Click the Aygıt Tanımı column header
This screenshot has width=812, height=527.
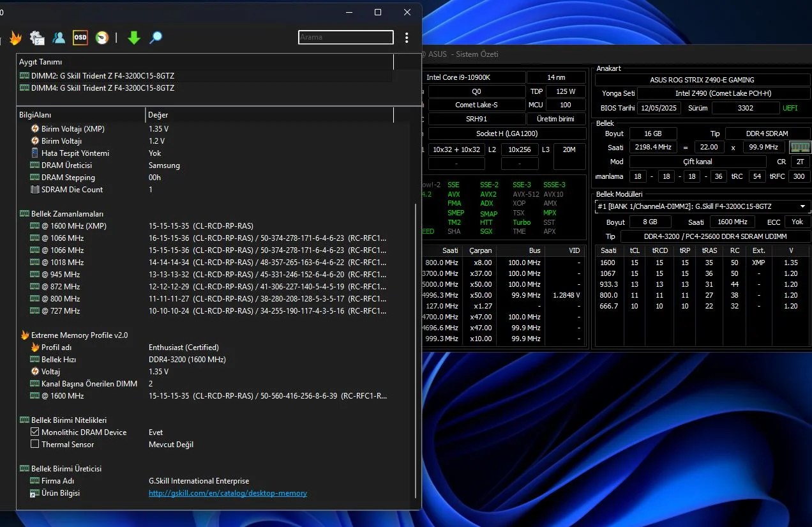click(x=205, y=62)
